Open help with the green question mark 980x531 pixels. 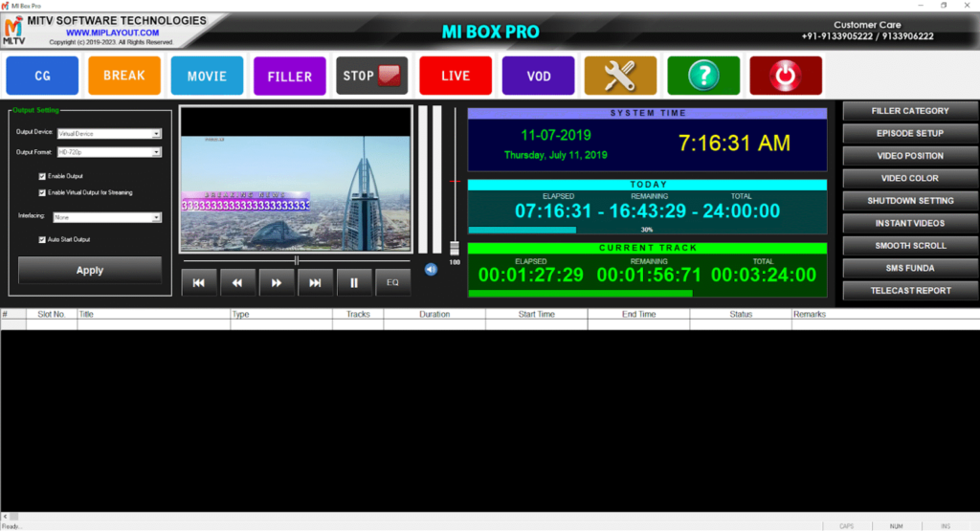pos(703,76)
